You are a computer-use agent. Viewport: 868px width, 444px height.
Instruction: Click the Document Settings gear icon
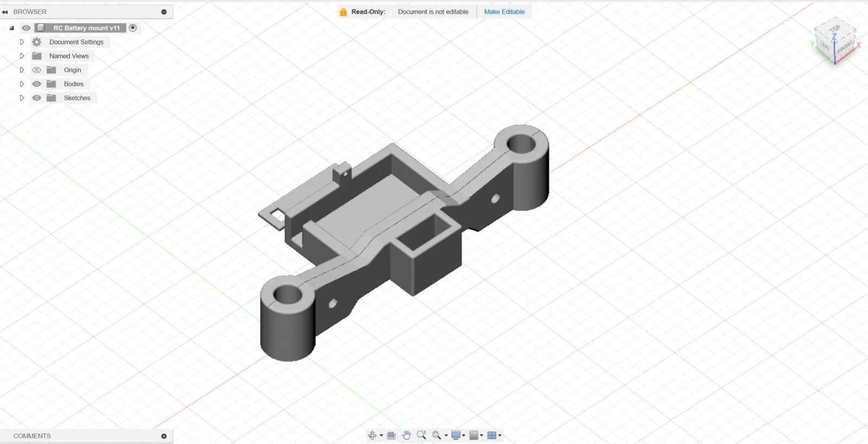tap(37, 42)
